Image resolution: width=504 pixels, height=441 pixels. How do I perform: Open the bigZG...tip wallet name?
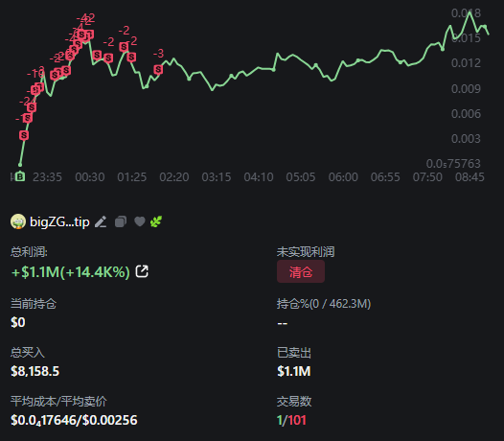(x=59, y=221)
